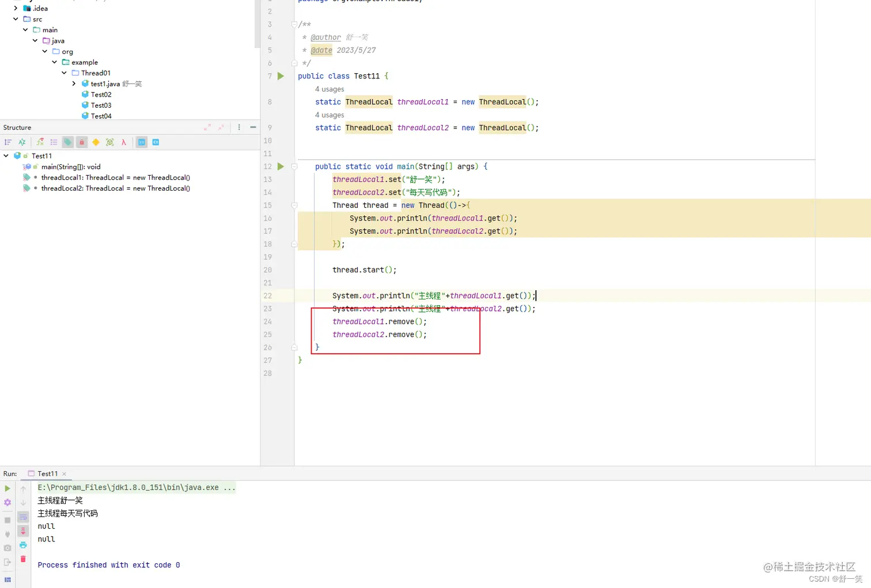The height and width of the screenshot is (588, 871).
Task: Run Test11 class from gutter arrow line 7
Action: tap(281, 76)
